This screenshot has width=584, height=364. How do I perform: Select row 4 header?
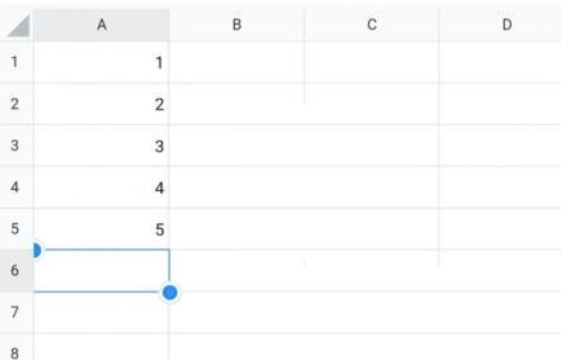pyautogui.click(x=16, y=187)
